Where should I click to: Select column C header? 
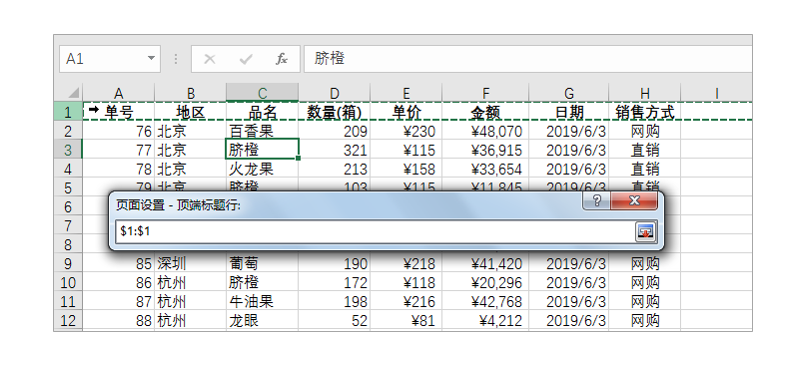click(262, 93)
